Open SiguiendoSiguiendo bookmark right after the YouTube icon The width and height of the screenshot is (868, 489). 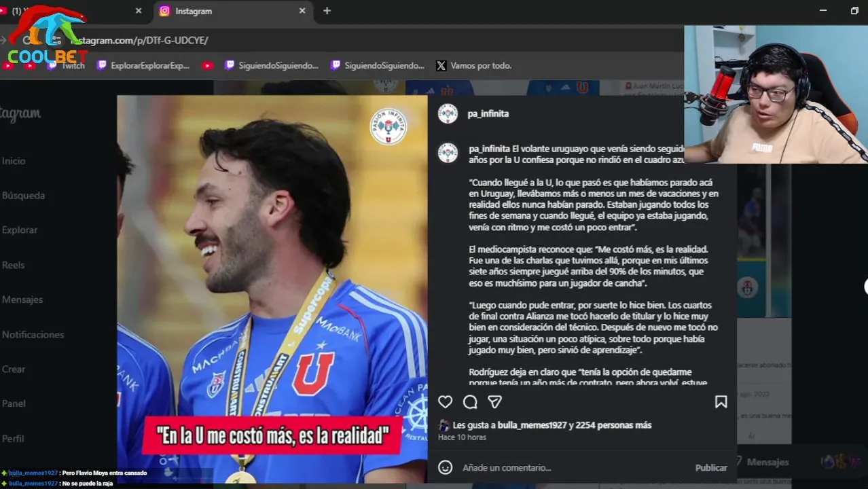pyautogui.click(x=272, y=66)
